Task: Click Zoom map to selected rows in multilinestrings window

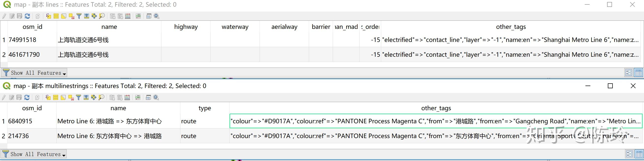Action: pyautogui.click(x=101, y=98)
